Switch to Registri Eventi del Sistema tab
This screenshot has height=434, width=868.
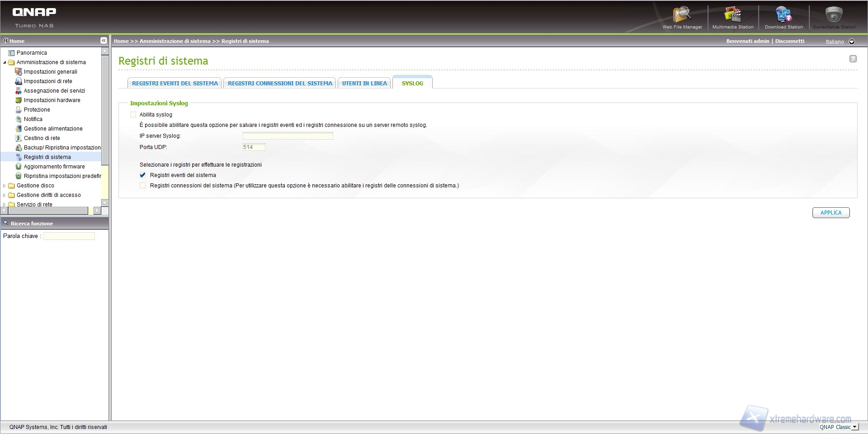pyautogui.click(x=175, y=84)
